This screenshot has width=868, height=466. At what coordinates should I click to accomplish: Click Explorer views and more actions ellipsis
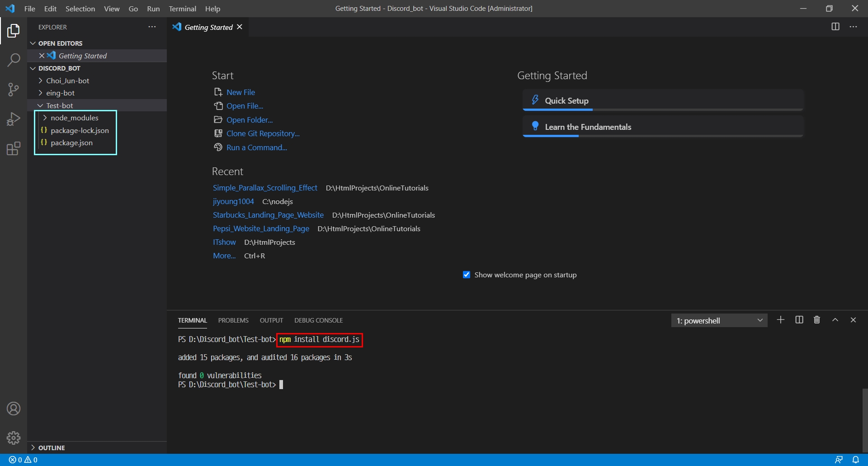(152, 27)
